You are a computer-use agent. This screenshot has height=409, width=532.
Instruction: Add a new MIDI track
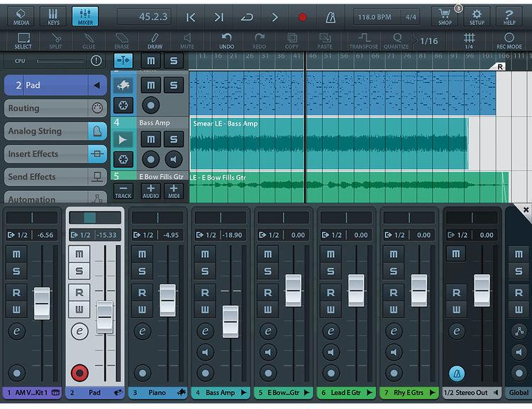click(x=174, y=192)
